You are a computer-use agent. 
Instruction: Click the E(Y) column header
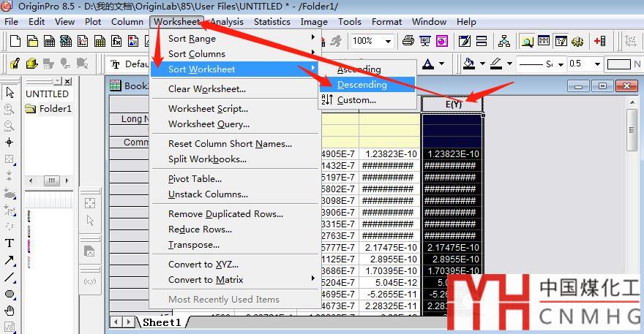[x=452, y=105]
